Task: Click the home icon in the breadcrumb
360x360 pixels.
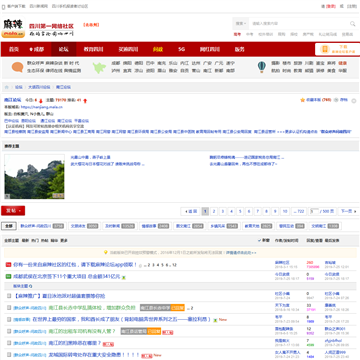Action: tap(7, 87)
